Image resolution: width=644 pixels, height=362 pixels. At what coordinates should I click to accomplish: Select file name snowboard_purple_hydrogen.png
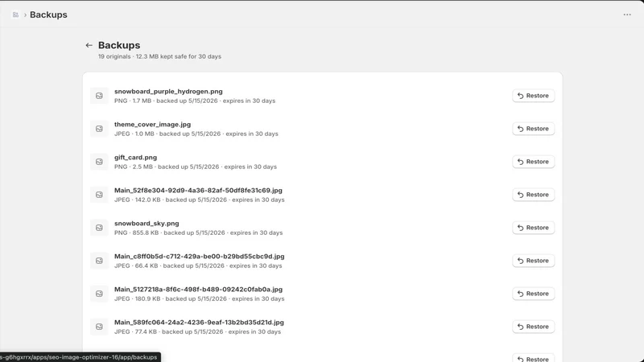[168, 92]
